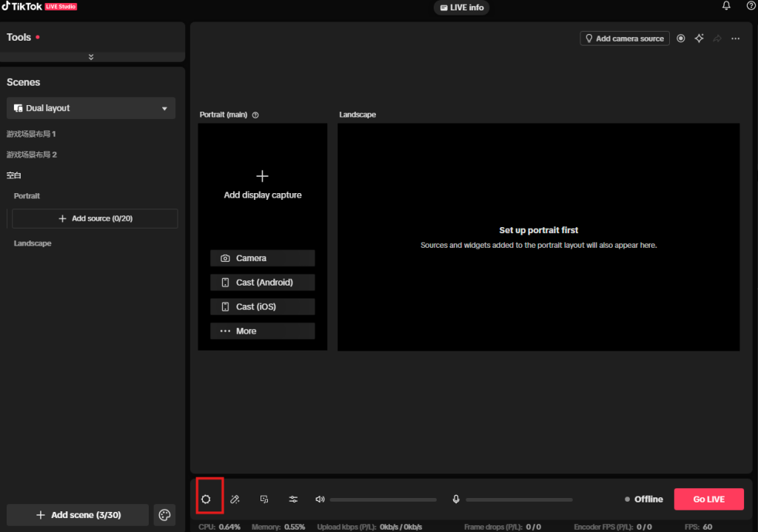Open settings gear icon in bottom toolbar
758x532 pixels.
[x=206, y=499]
